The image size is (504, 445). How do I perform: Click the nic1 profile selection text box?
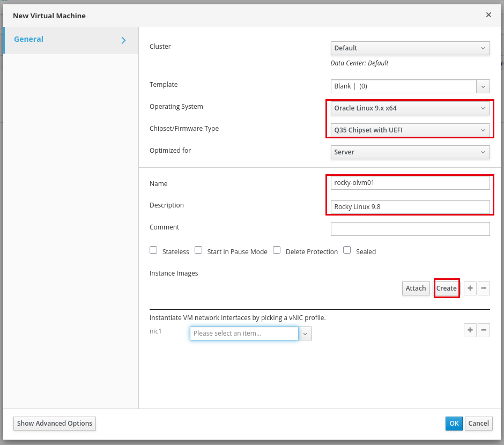[x=244, y=333]
